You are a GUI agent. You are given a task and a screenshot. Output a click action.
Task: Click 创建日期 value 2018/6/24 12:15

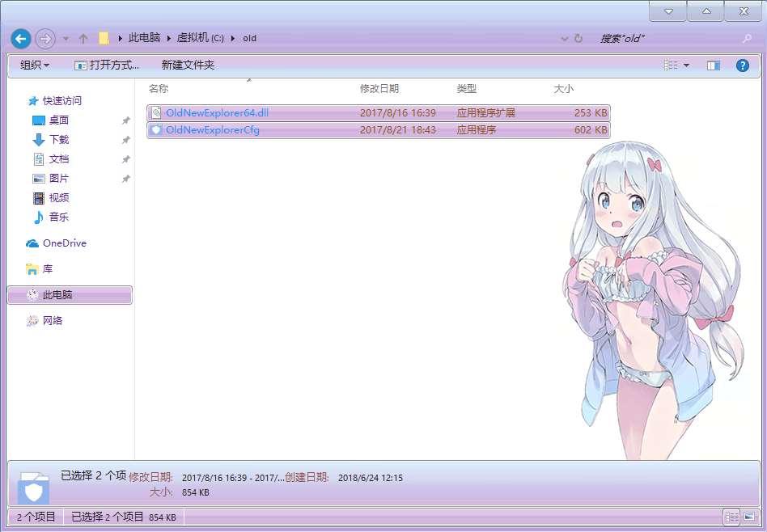[371, 478]
